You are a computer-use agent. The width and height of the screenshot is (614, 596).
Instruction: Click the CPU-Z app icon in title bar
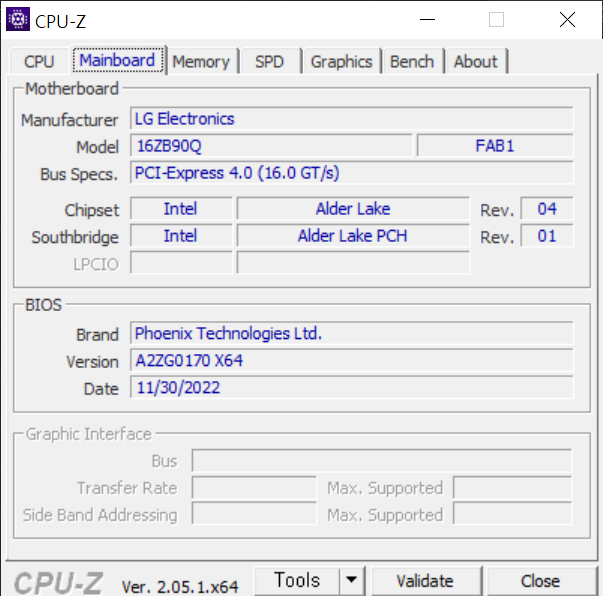click(x=18, y=19)
